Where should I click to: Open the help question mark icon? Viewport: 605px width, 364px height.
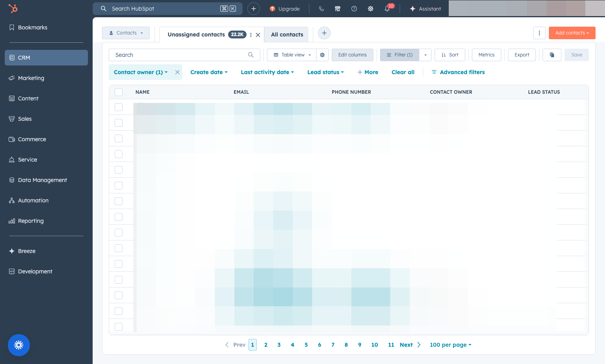pos(354,9)
